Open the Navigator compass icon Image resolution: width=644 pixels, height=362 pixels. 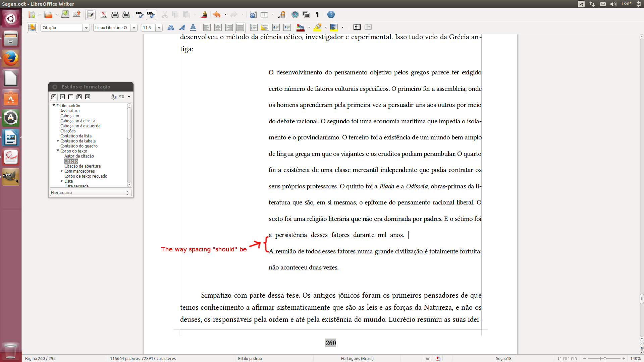(x=295, y=14)
